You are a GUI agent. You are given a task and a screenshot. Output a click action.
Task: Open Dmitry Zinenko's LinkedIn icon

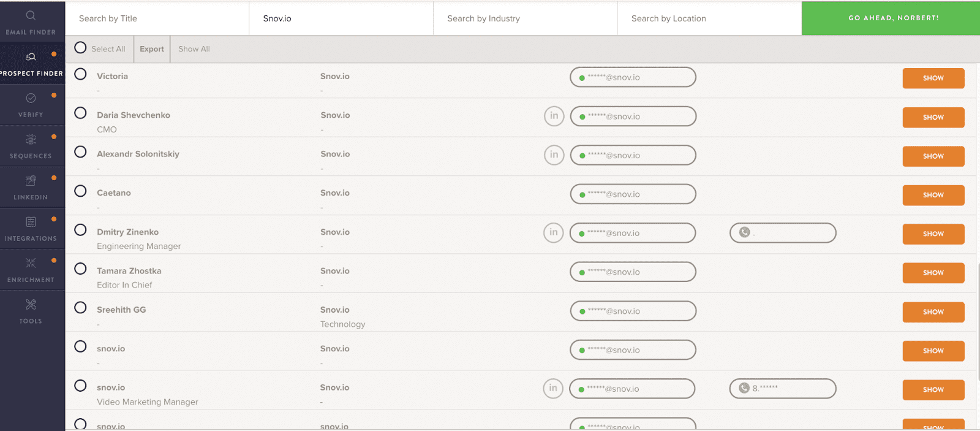click(553, 232)
